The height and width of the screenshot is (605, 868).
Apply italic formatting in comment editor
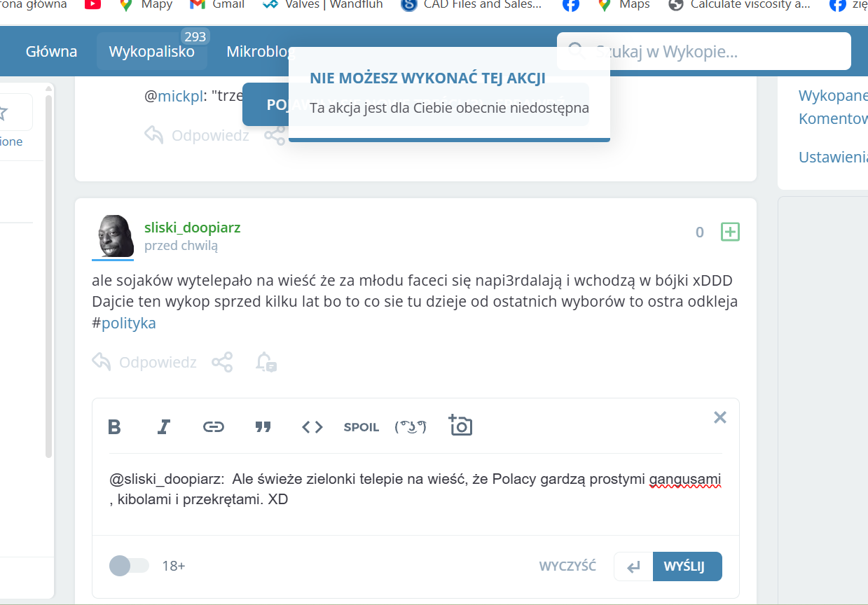click(x=164, y=426)
